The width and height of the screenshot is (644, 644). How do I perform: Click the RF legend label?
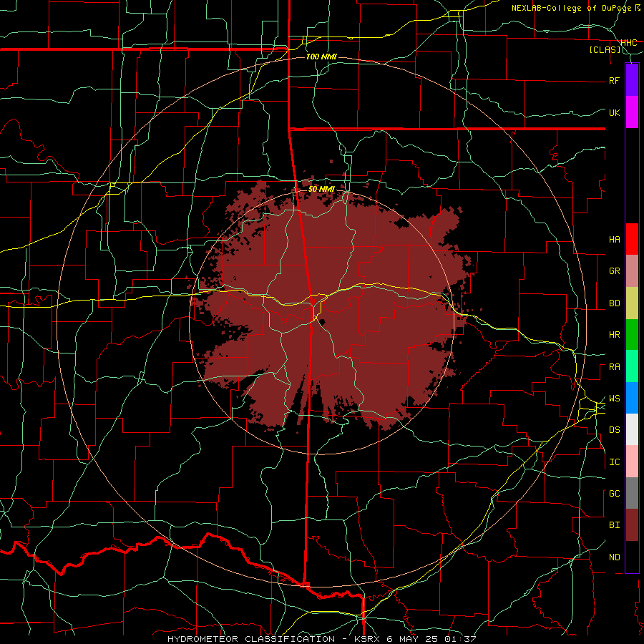(x=614, y=80)
